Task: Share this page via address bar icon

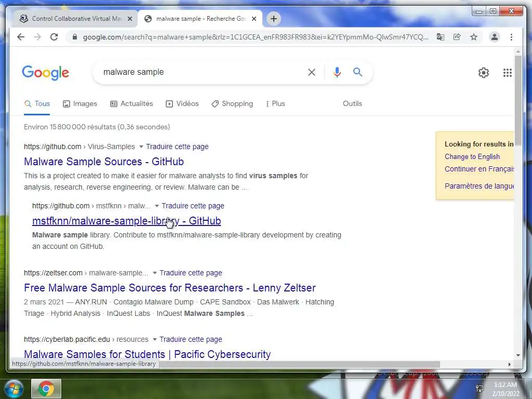Action: tap(457, 37)
